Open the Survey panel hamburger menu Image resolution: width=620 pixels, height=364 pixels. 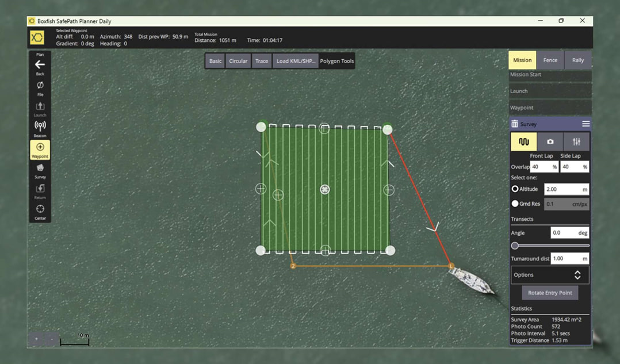(585, 124)
